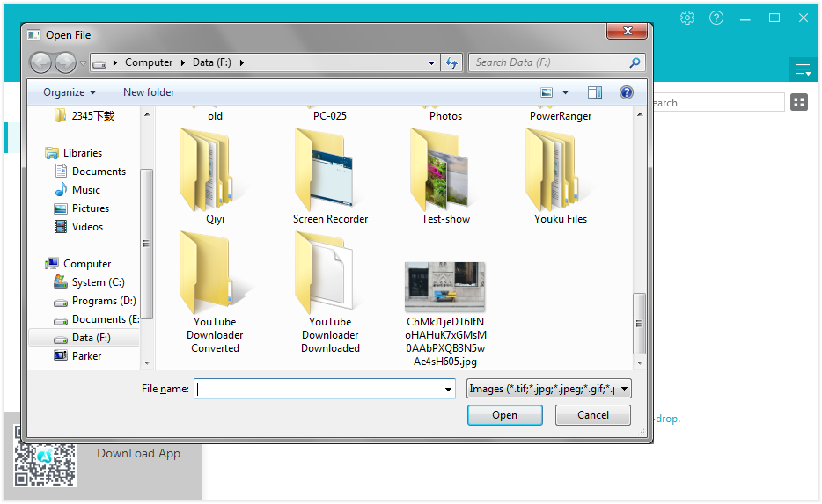Expand arrow after Computer in breadcrumb
Viewport: 822px width, 504px height.
tap(182, 62)
